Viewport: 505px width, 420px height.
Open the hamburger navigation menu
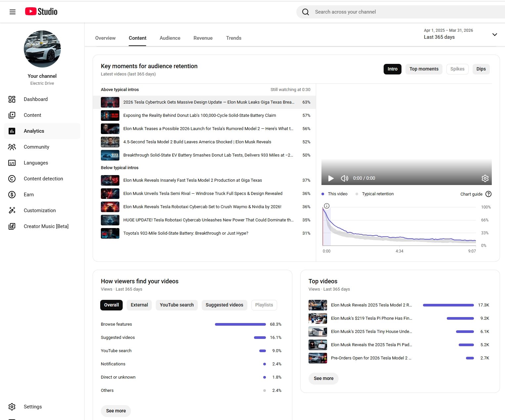point(13,12)
